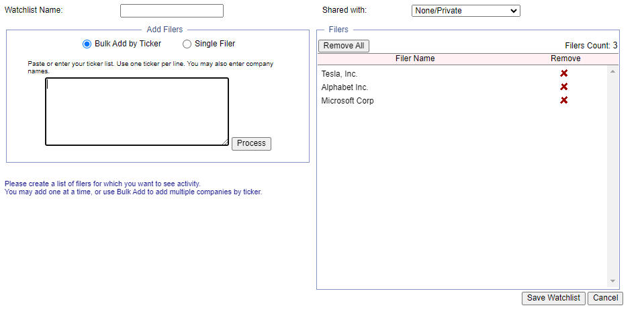
Task: Click the Filers list scroll up arrow
Action: click(612, 71)
